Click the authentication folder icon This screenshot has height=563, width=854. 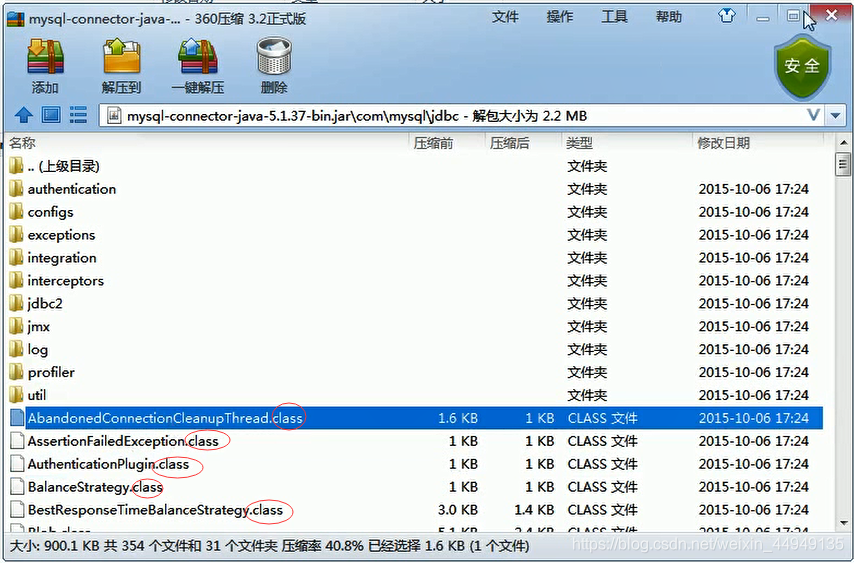click(x=17, y=189)
